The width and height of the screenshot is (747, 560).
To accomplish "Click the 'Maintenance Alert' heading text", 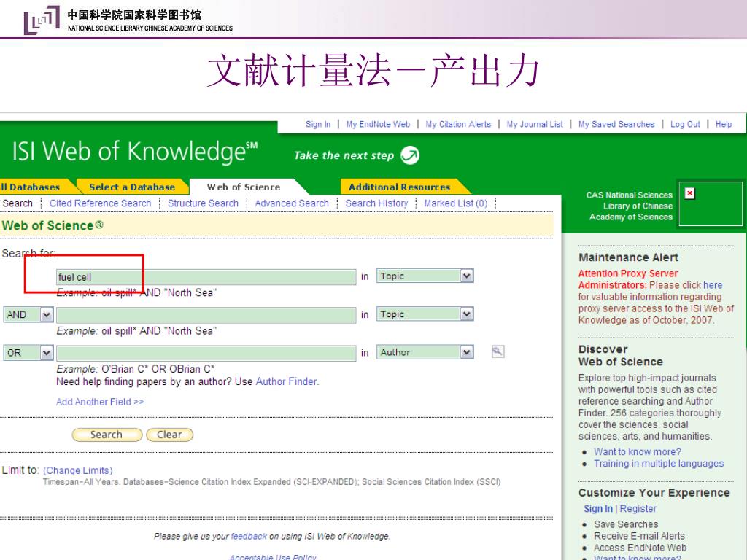I will pos(628,257).
